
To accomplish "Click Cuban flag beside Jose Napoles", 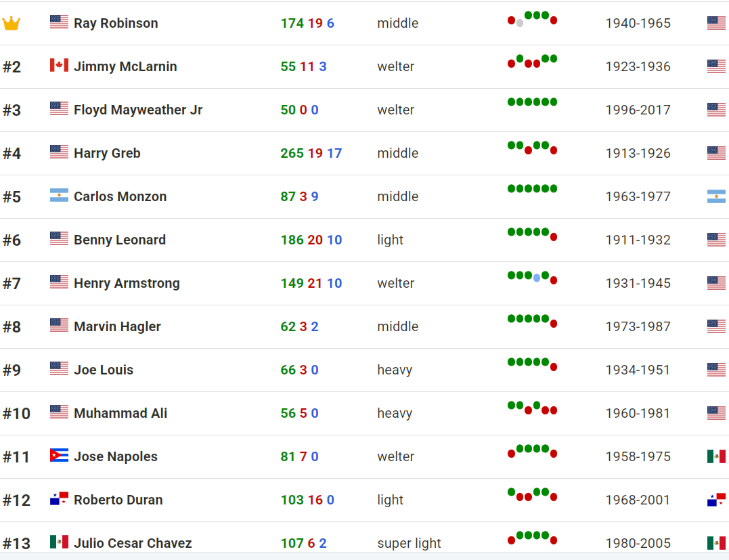I will (59, 456).
